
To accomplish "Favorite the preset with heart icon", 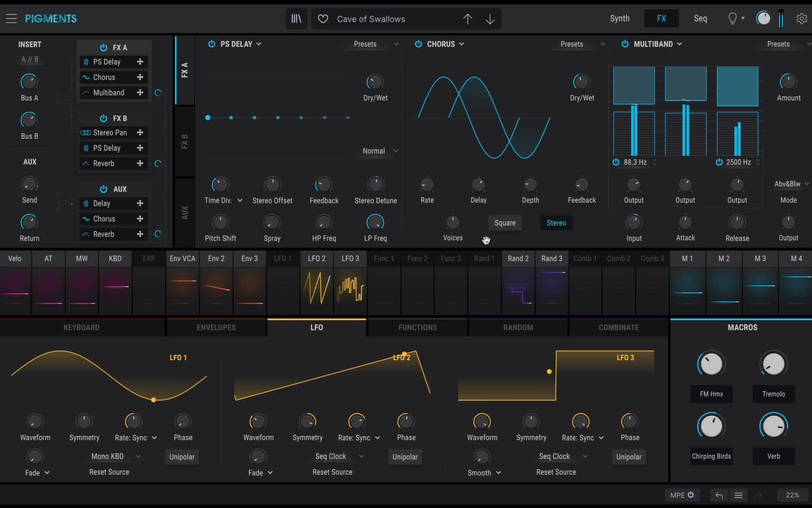I will [x=323, y=19].
